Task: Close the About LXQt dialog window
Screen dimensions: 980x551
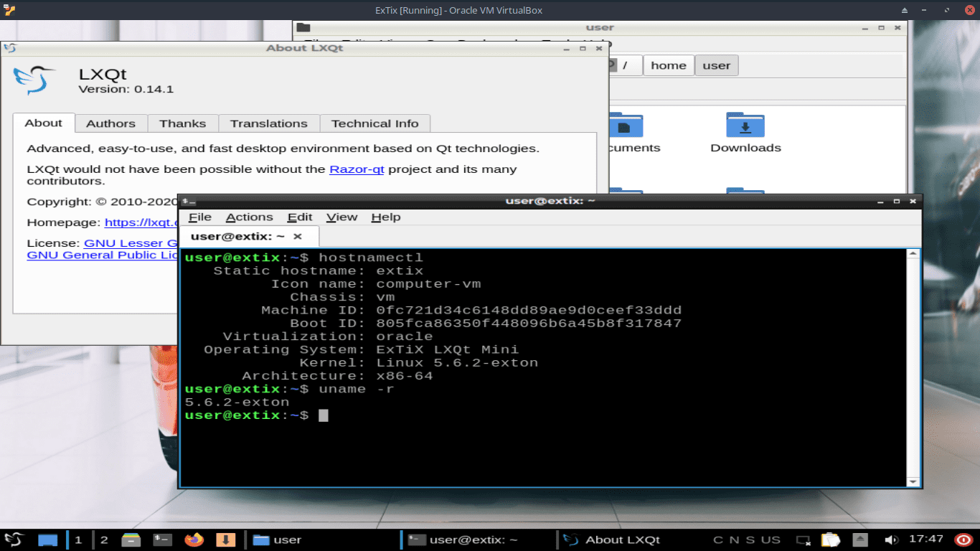Action: (x=600, y=48)
